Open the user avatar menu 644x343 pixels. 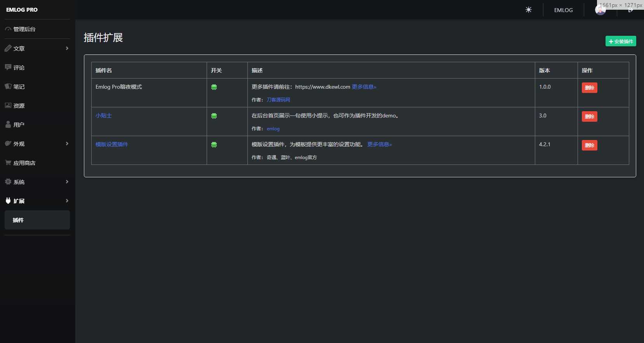(600, 10)
